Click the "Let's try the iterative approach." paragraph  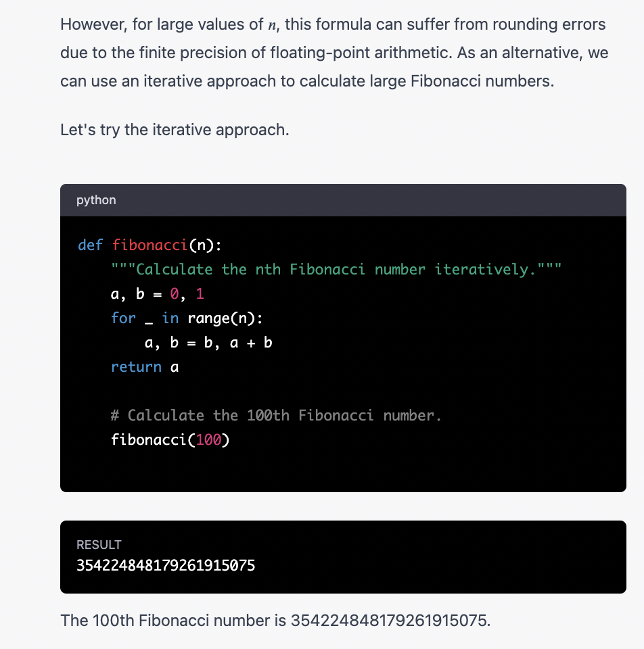175,129
